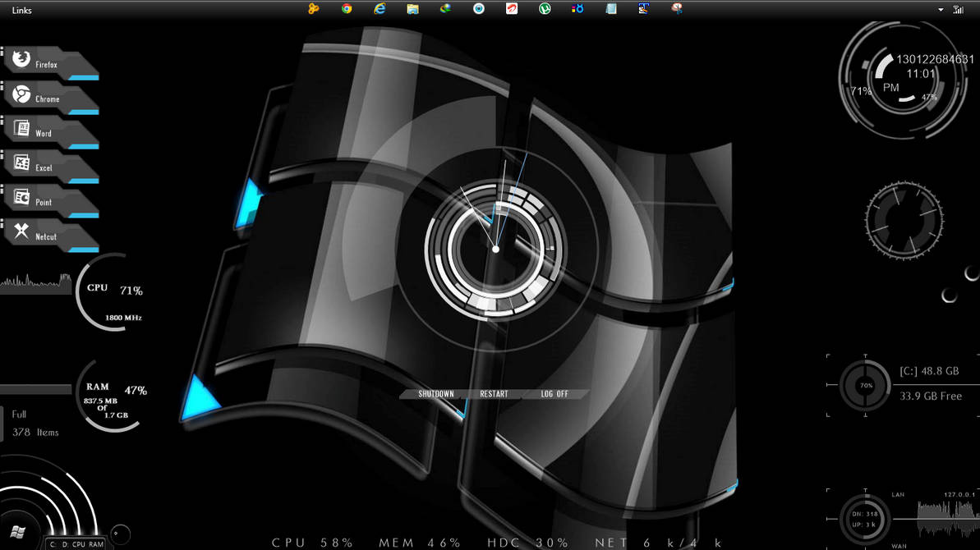This screenshot has width=980, height=550.
Task: Click the yellow three-circle icon in the top bar
Action: (x=313, y=9)
